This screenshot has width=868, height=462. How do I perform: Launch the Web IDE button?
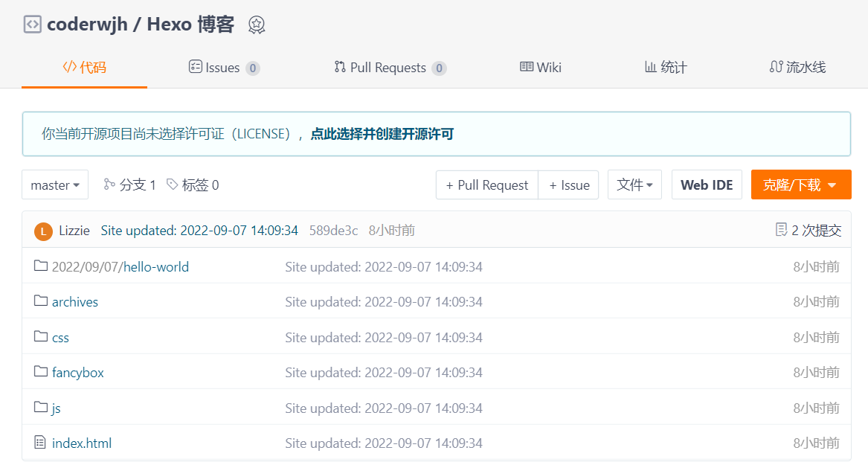tap(707, 185)
